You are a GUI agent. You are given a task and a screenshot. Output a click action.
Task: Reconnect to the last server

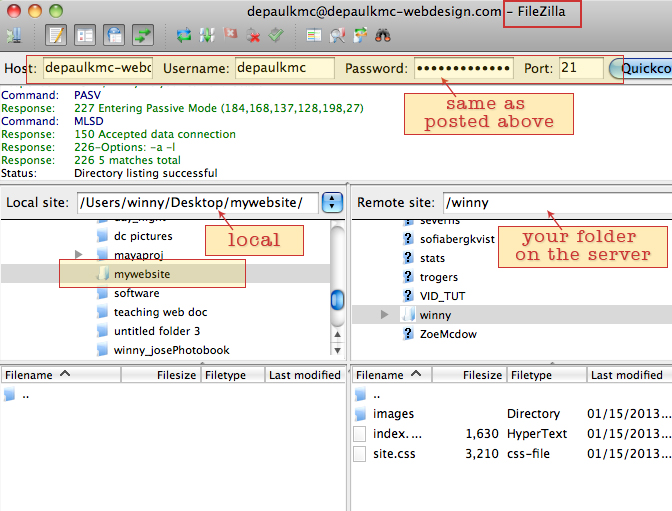276,35
